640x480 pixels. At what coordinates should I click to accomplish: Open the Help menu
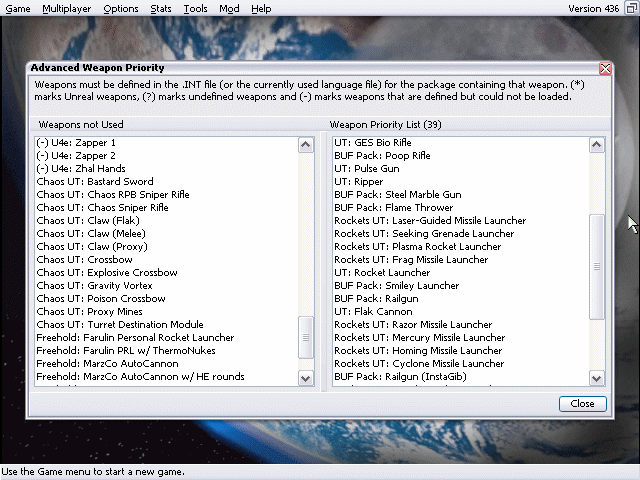coord(261,9)
